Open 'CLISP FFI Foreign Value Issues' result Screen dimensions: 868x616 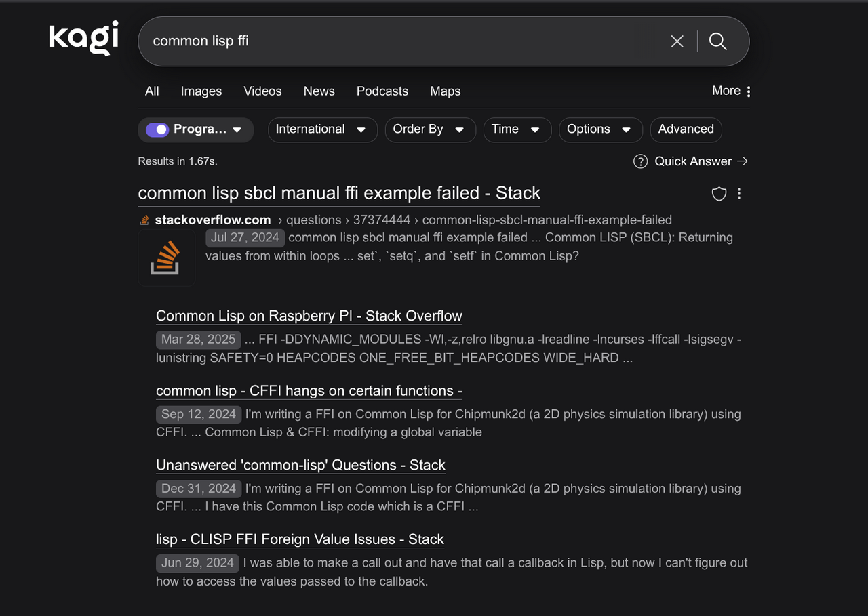300,539
